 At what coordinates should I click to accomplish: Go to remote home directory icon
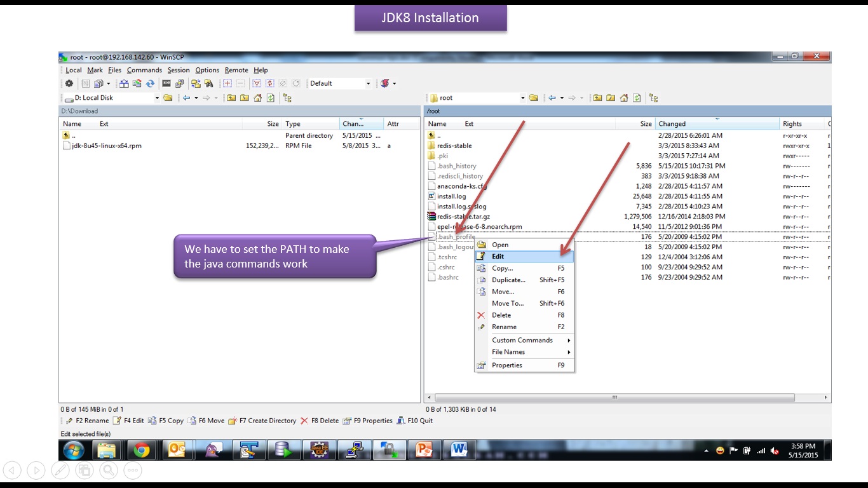coord(624,98)
